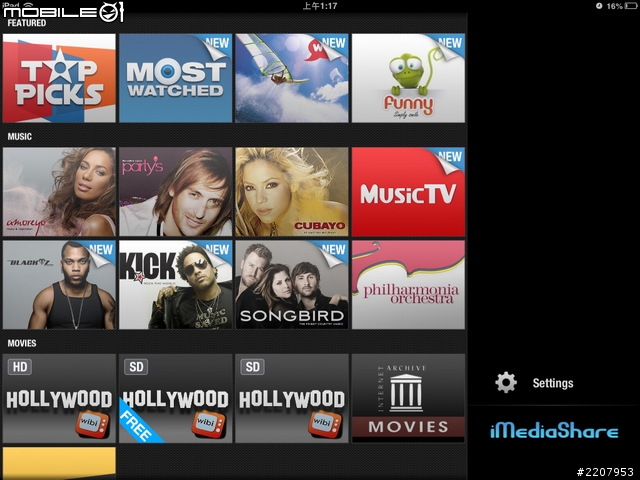The width and height of the screenshot is (640, 480).
Task: Tap the battery indicator in status bar
Action: [x=630, y=6]
